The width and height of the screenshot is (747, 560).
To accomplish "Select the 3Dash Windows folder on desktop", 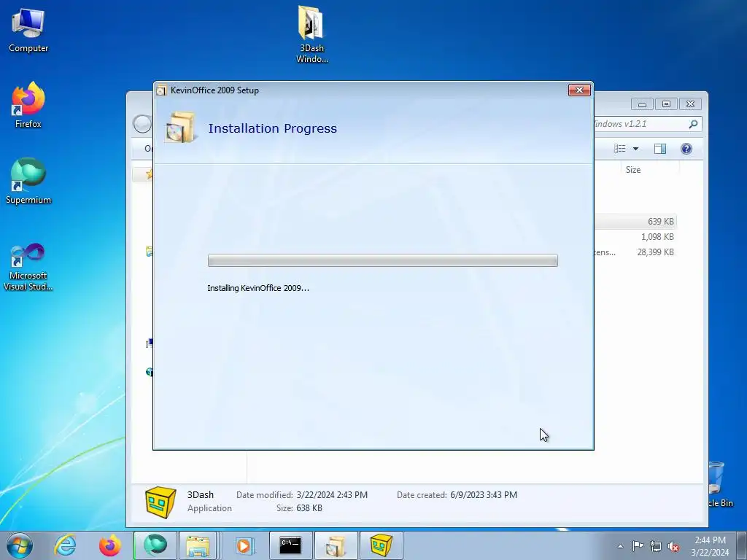I will [x=311, y=34].
